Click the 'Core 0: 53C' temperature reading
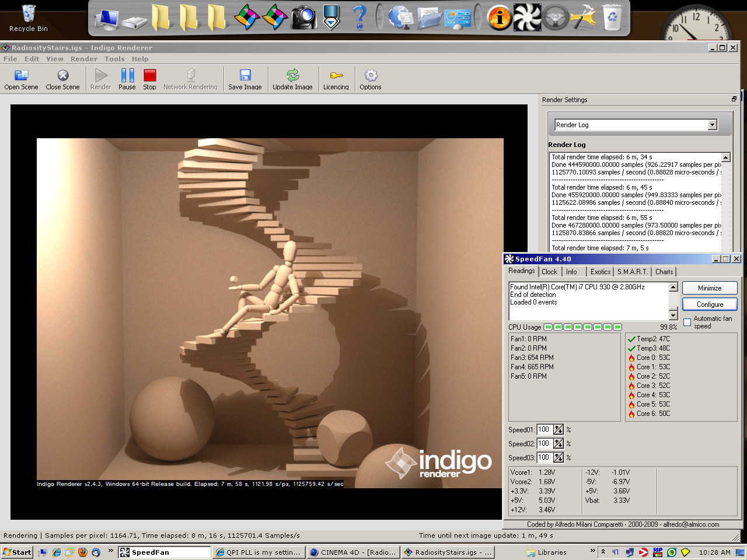 [653, 358]
